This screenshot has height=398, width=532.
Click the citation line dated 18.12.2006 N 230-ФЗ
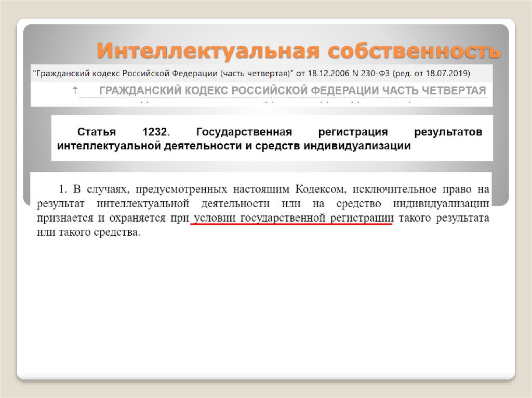coord(251,73)
